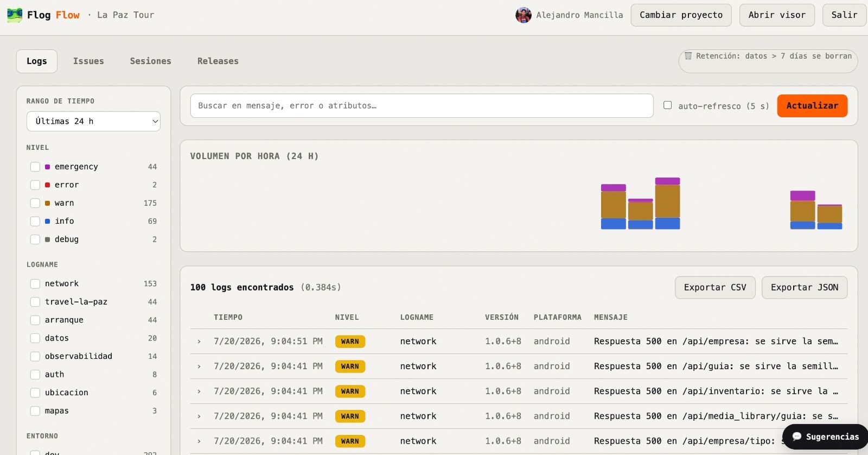
Task: Click '100 logs encontrados' result count
Action: [x=242, y=287]
